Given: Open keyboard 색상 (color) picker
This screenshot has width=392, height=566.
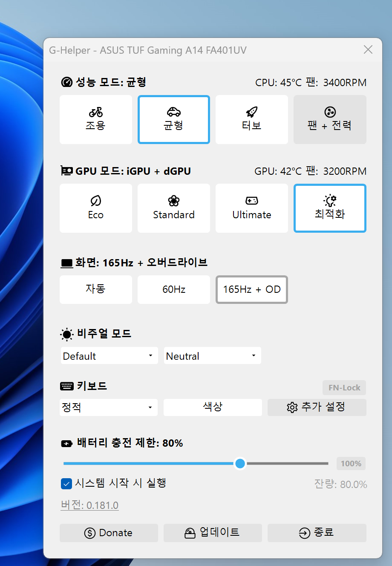Looking at the screenshot, I should pos(213,407).
